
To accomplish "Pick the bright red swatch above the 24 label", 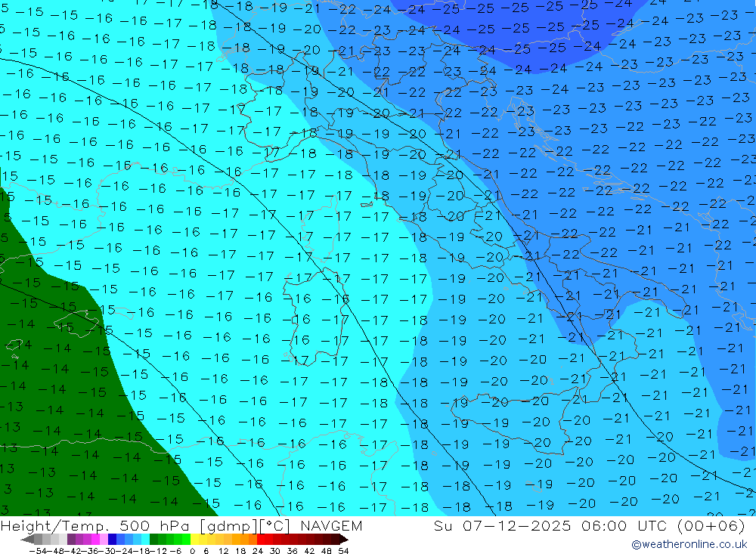I will 261,540.
